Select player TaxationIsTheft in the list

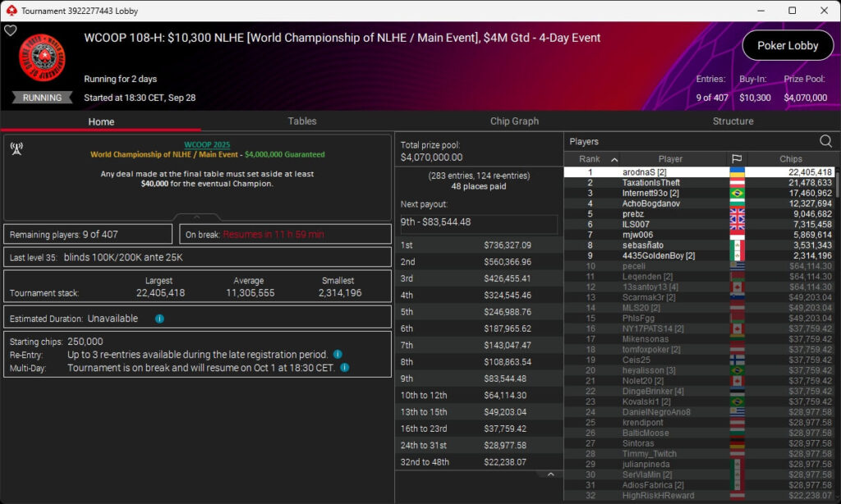tap(650, 182)
